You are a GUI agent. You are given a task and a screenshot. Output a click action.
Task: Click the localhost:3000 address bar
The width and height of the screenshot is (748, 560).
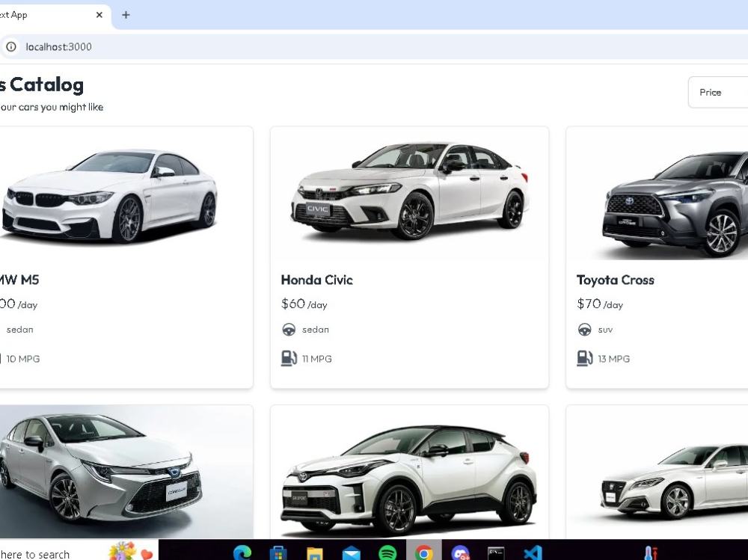pos(374,46)
